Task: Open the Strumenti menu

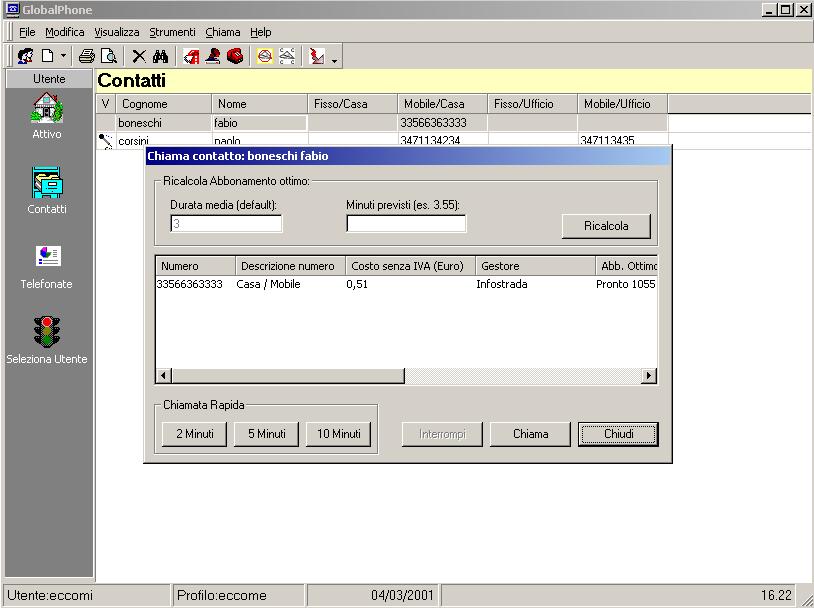Action: (x=173, y=32)
